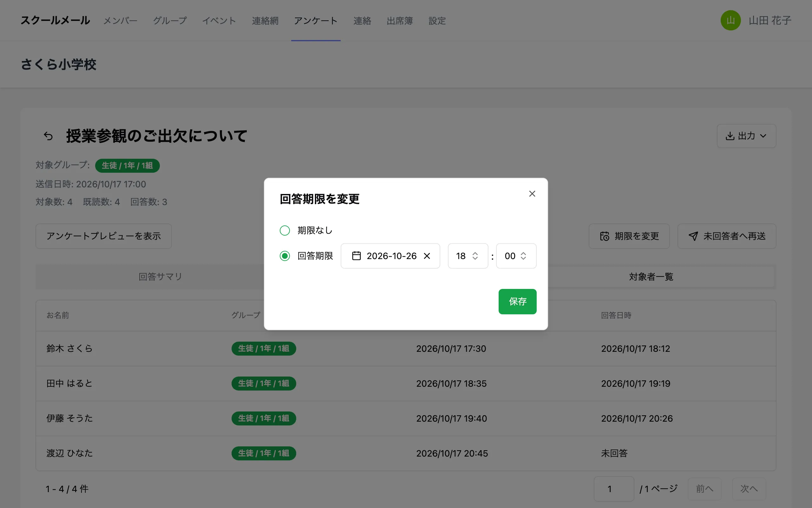
Task: Switch to 対象者一覧 tab
Action: (651, 277)
